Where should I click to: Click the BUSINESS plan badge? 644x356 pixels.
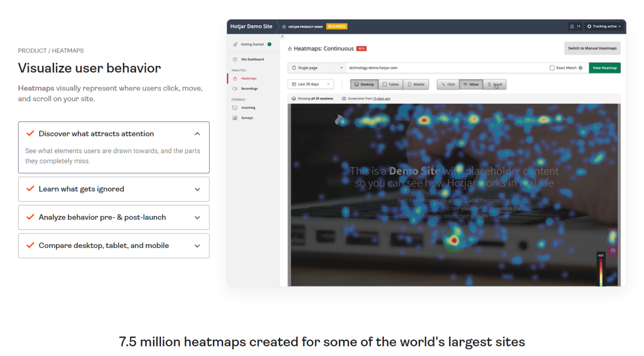coord(337,27)
